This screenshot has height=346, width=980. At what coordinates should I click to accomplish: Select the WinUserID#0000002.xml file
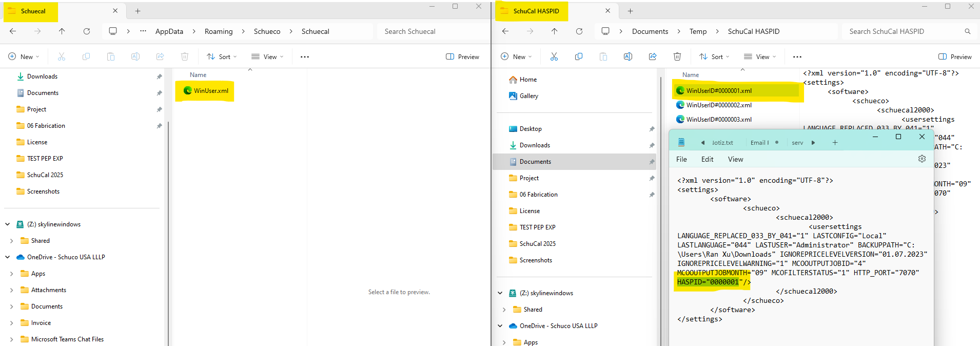point(718,105)
